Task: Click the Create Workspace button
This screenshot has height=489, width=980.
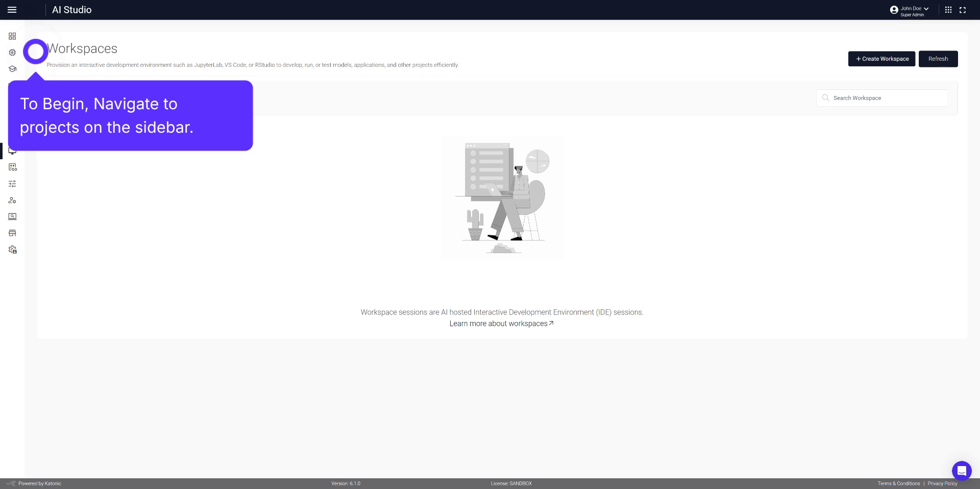Action: pyautogui.click(x=881, y=59)
